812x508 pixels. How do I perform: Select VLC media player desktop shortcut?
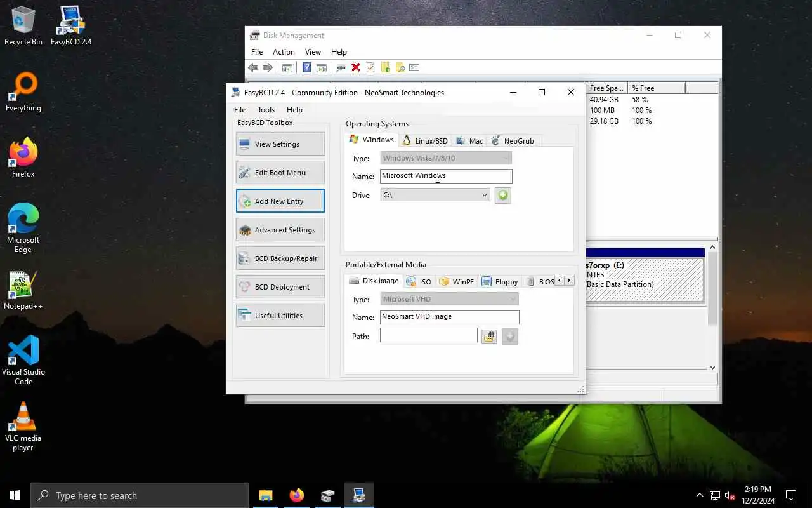(x=23, y=427)
